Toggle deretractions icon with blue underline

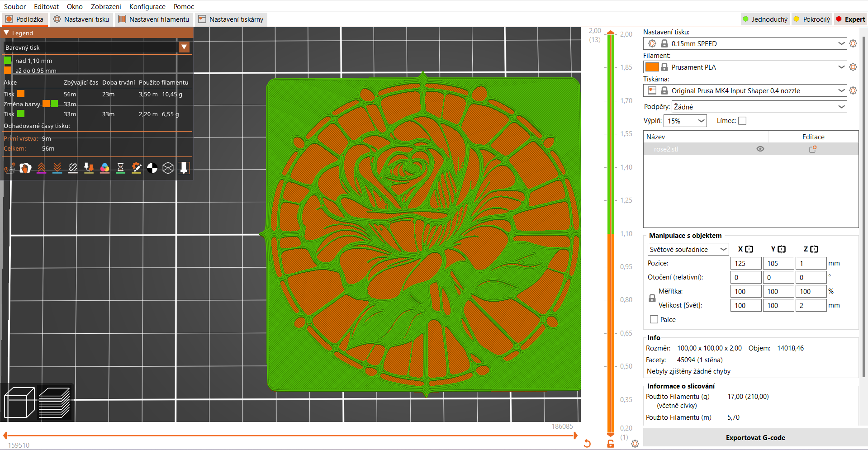[x=57, y=168]
